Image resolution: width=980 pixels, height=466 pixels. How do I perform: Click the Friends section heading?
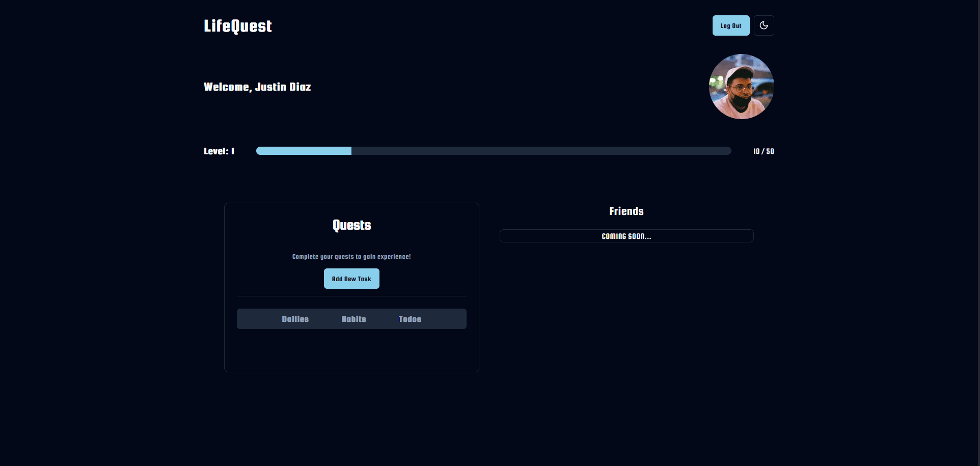626,211
